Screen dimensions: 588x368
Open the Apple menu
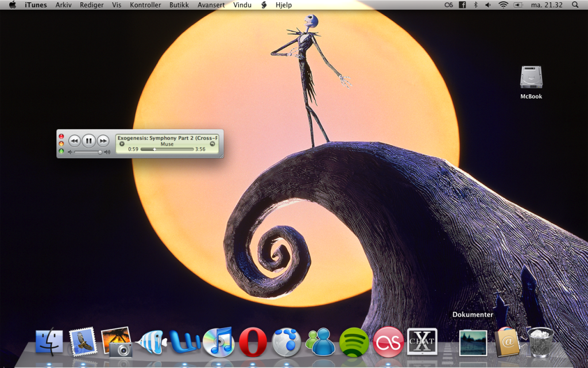point(13,5)
